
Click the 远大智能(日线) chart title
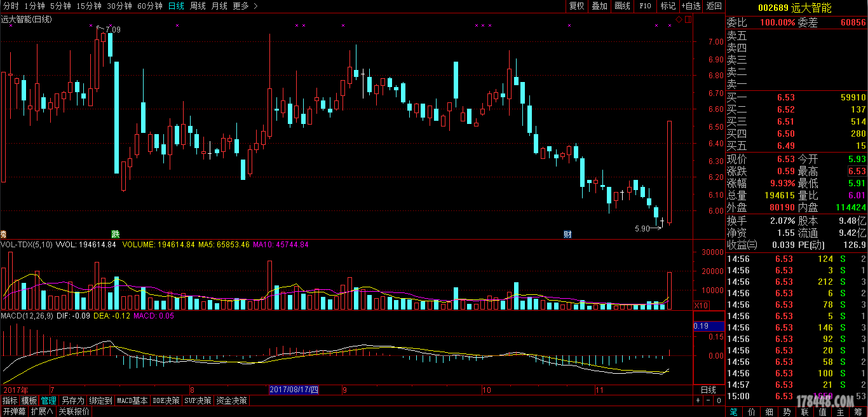[x=27, y=20]
